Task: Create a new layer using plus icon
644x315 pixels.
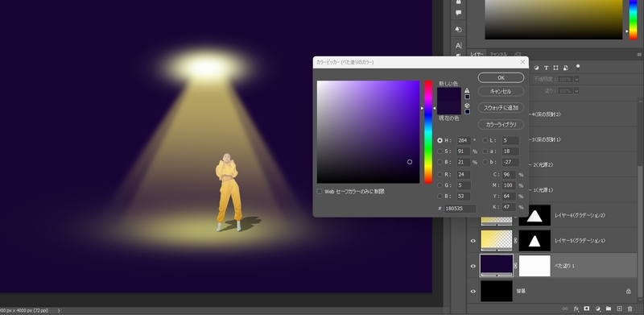Action: point(619,309)
